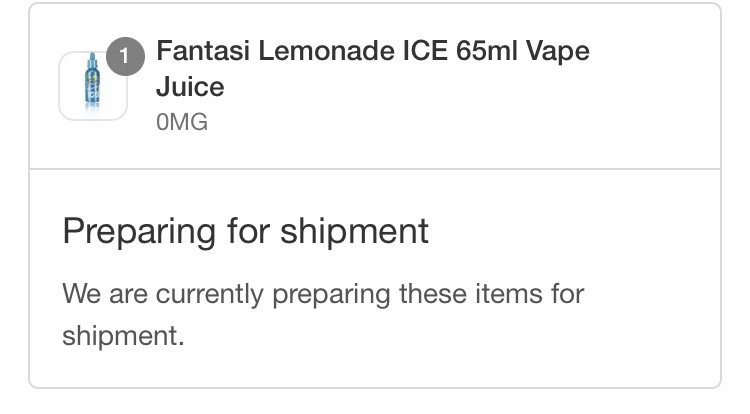750x414 pixels.
Task: Click the word Juice in product name
Action: click(190, 87)
